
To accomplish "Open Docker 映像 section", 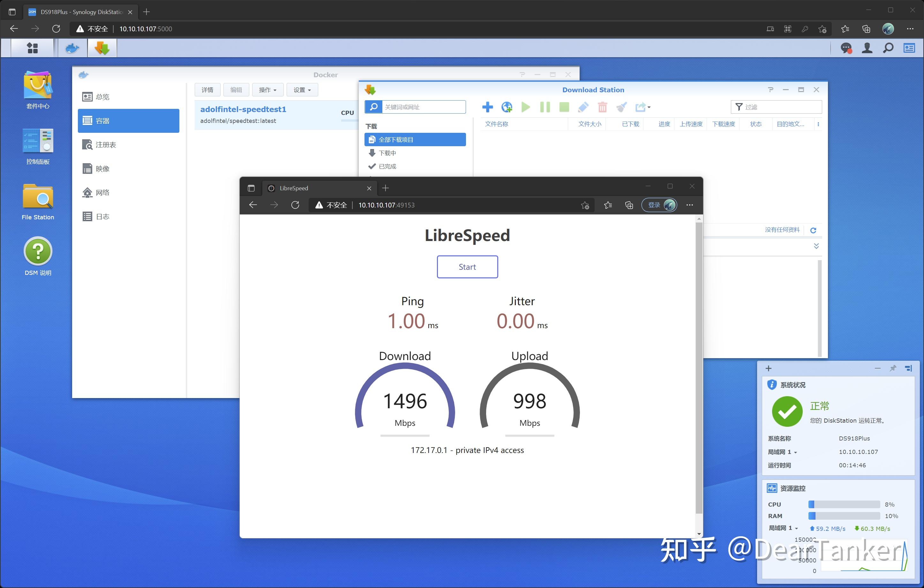I will [x=129, y=169].
